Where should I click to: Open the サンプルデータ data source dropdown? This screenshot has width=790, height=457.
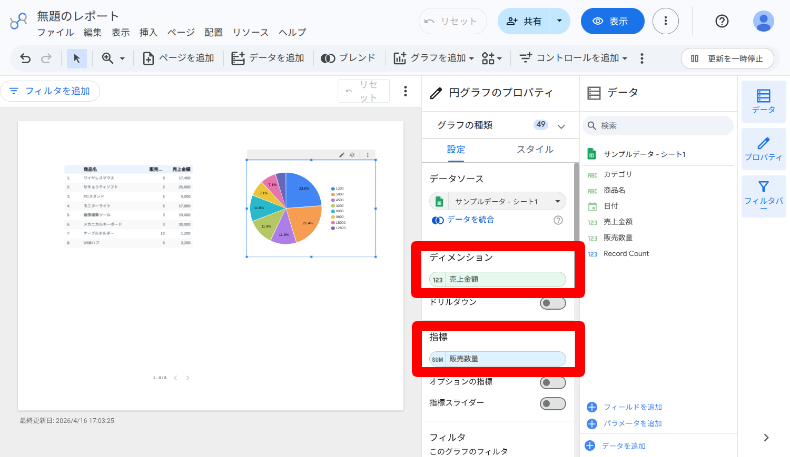click(x=497, y=202)
